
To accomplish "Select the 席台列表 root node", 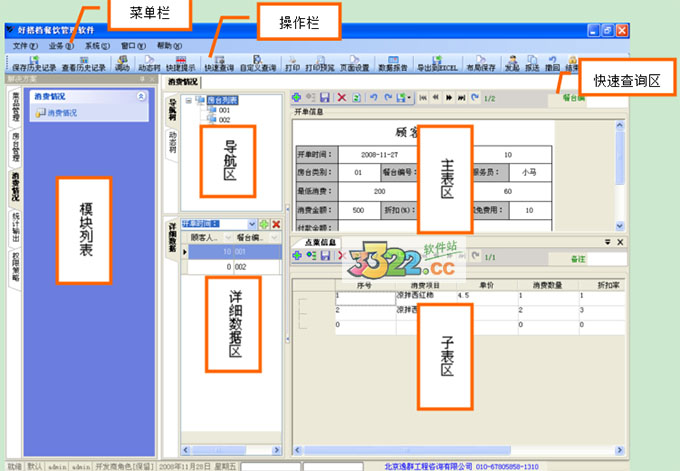I will click(x=222, y=101).
